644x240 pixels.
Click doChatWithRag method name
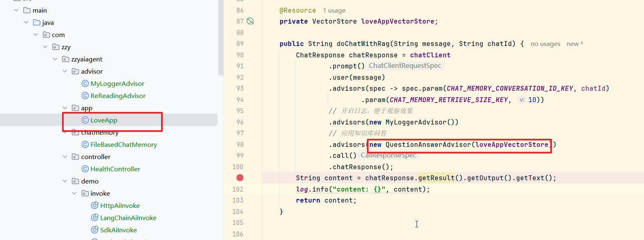pyautogui.click(x=363, y=44)
